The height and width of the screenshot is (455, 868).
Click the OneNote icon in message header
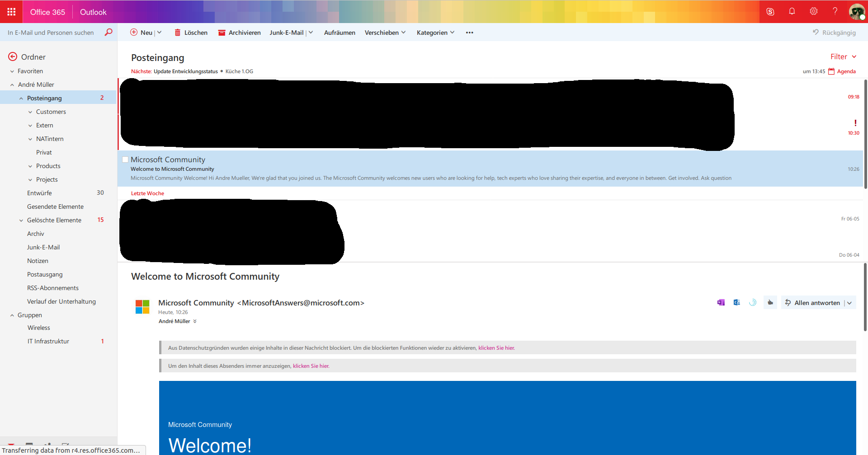(721, 303)
